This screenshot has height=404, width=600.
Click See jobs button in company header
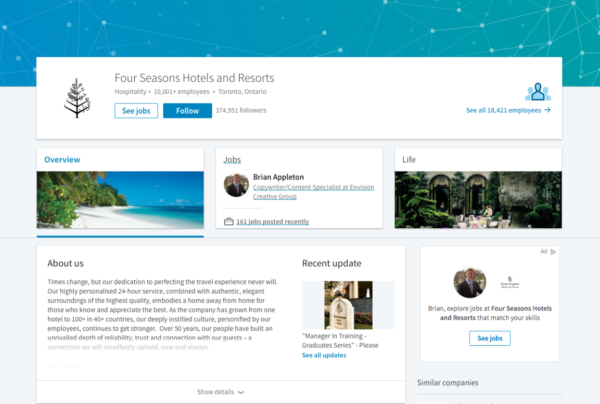[136, 111]
